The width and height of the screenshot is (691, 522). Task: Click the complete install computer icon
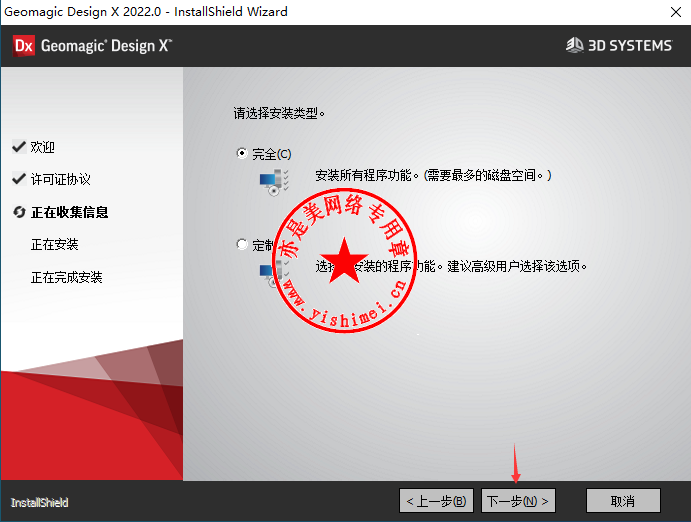click(x=274, y=182)
